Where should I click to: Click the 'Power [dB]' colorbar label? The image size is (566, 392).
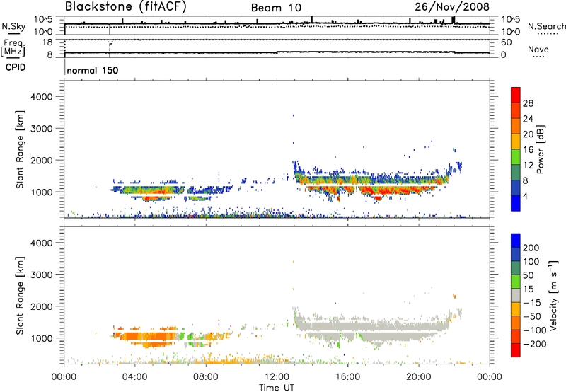[x=540, y=149]
